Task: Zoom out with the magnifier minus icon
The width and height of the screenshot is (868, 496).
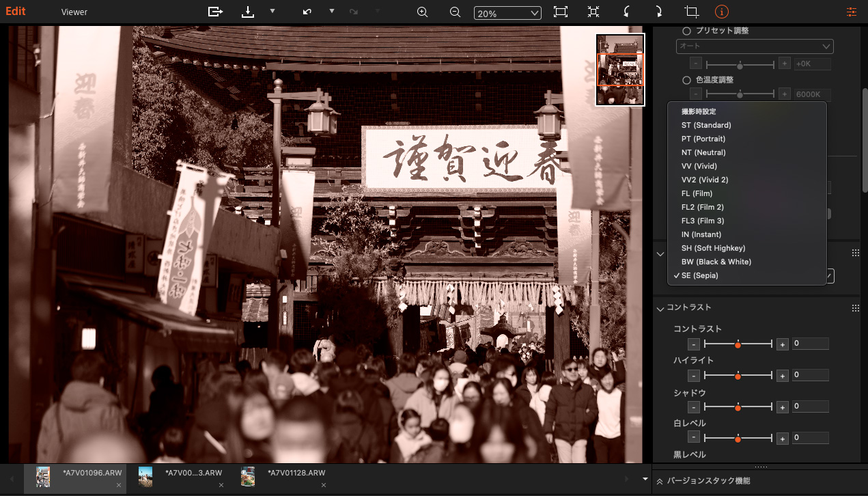Action: pyautogui.click(x=455, y=12)
